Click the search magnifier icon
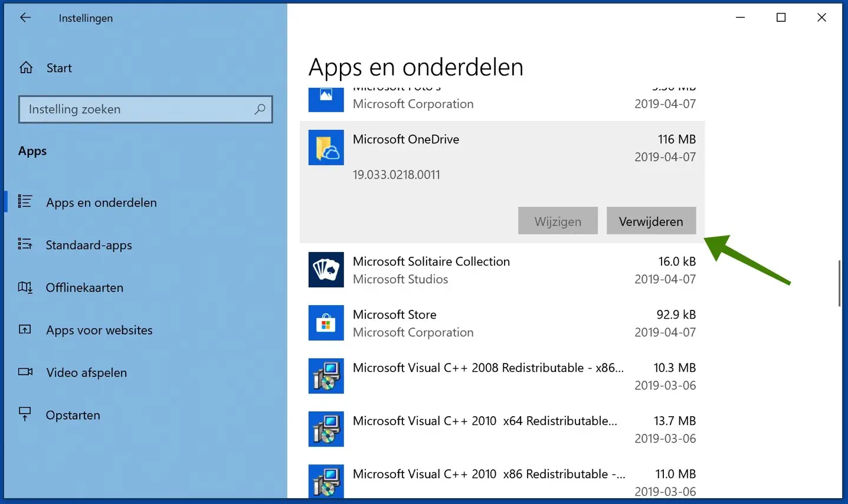Image resolution: width=848 pixels, height=504 pixels. [x=260, y=109]
